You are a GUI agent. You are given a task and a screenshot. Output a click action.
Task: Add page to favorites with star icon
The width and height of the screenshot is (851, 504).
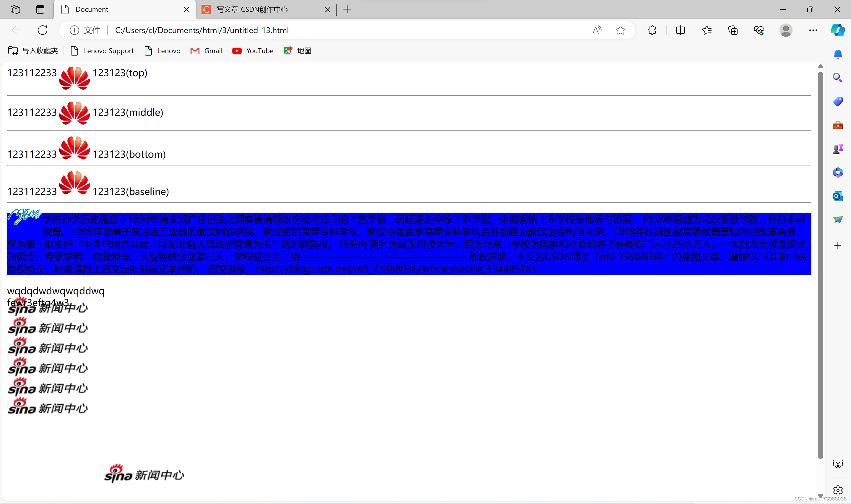pyautogui.click(x=620, y=30)
